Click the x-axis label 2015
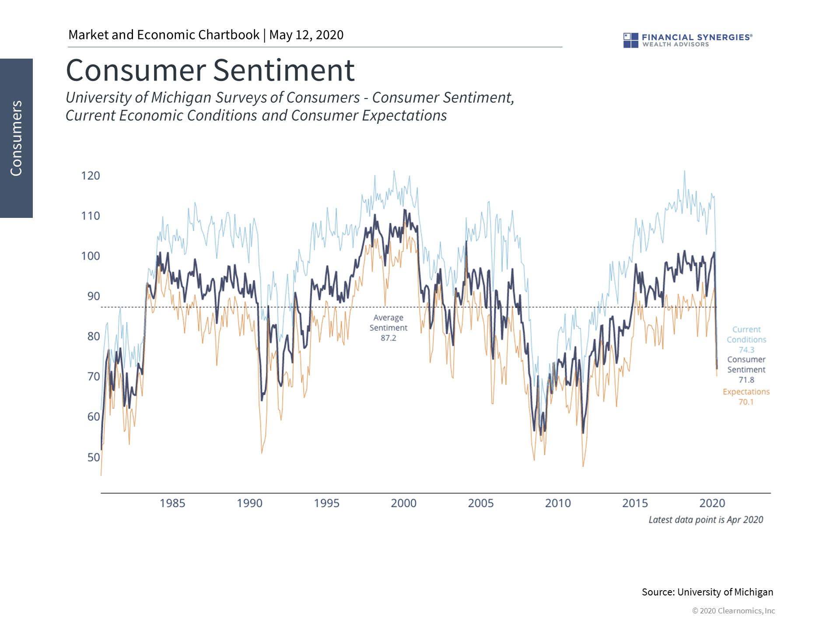The height and width of the screenshot is (630, 840). coord(635,503)
